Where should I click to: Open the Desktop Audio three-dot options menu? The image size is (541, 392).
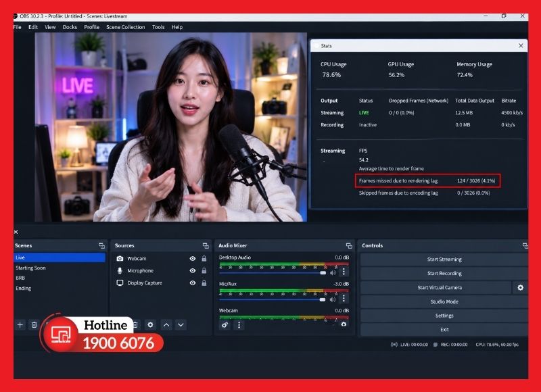(344, 272)
